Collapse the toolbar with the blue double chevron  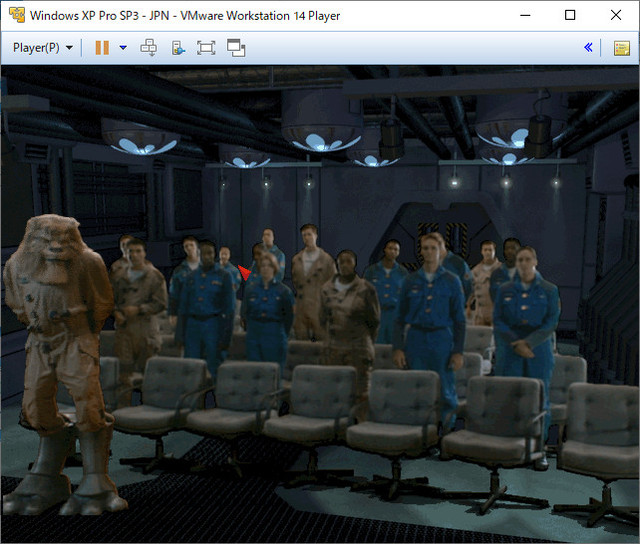[588, 47]
